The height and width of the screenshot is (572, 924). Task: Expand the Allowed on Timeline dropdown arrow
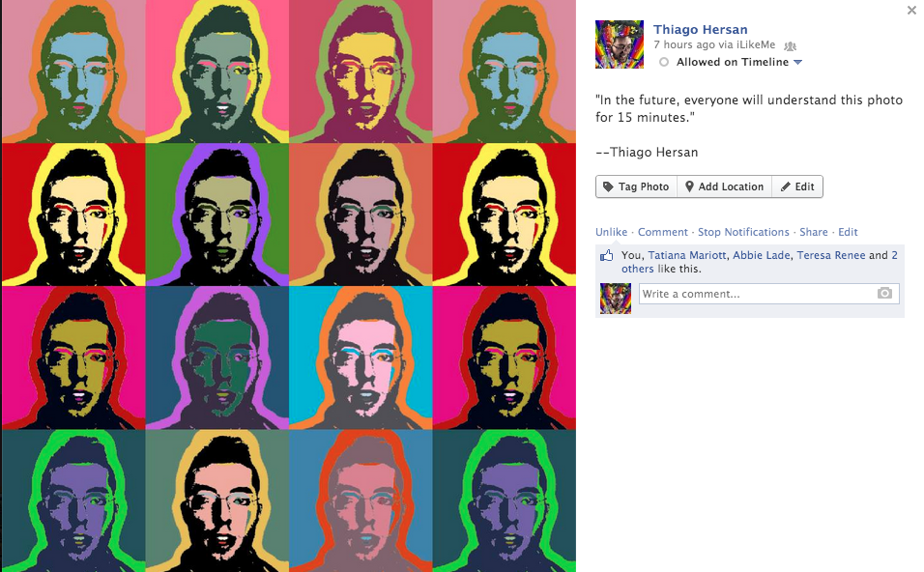point(798,62)
